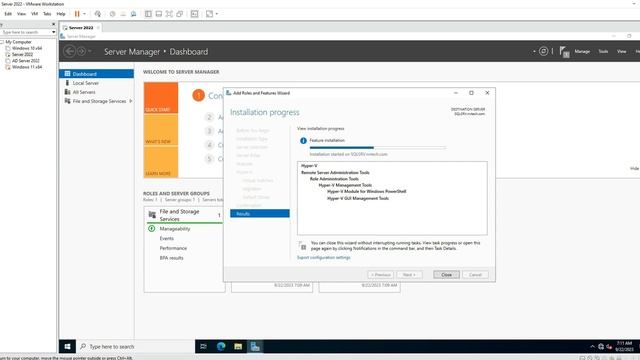Click the WHAT'S NEW tile
The image size is (640, 360).
click(x=161, y=129)
